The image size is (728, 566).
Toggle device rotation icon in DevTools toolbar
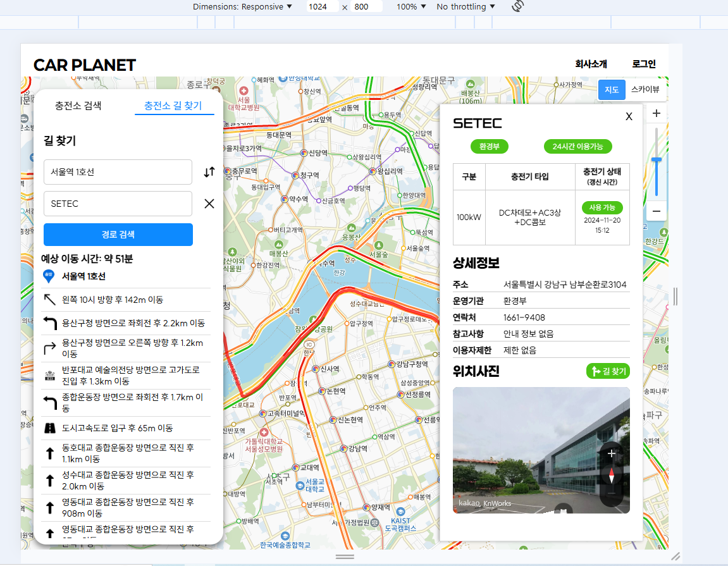(517, 6)
